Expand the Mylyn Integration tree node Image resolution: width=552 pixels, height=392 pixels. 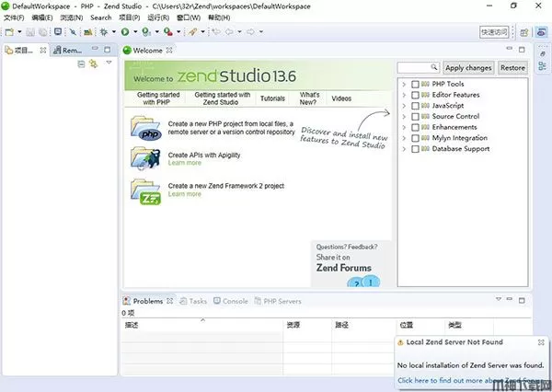[x=403, y=138]
